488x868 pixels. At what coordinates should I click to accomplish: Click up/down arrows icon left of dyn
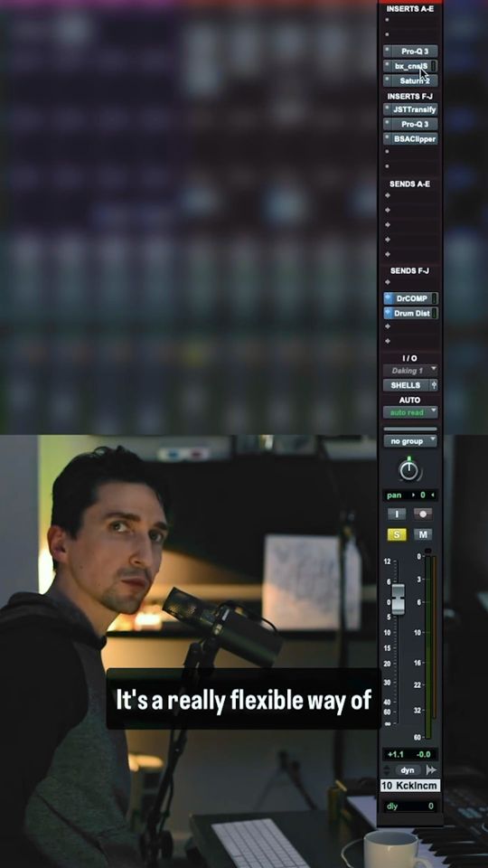tap(387, 770)
